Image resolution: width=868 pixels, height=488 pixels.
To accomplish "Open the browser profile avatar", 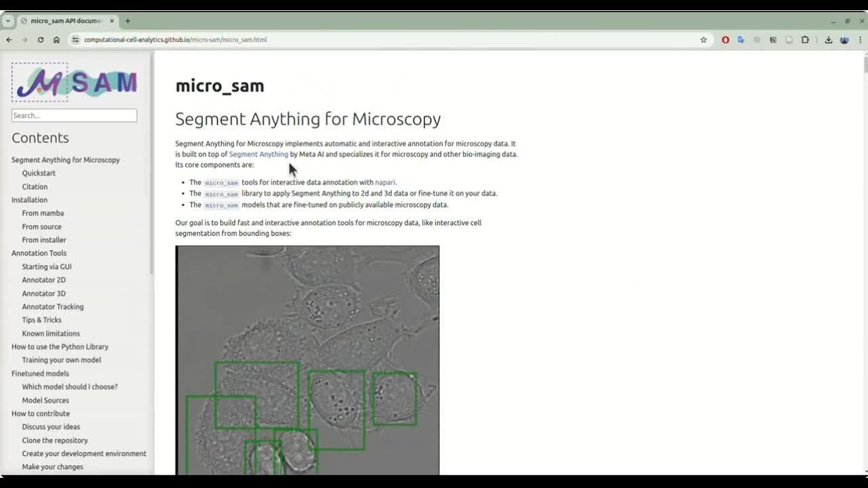I will click(x=844, y=40).
